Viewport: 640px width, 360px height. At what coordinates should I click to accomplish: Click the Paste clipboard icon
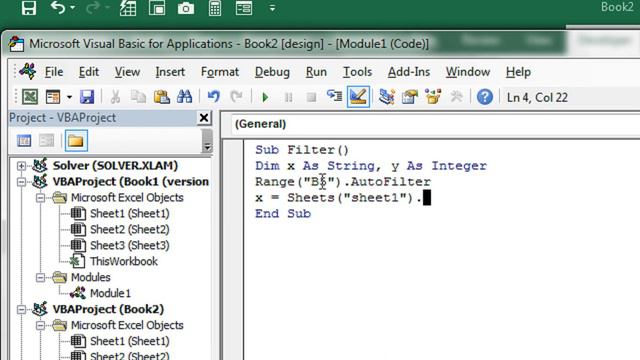coord(162,97)
